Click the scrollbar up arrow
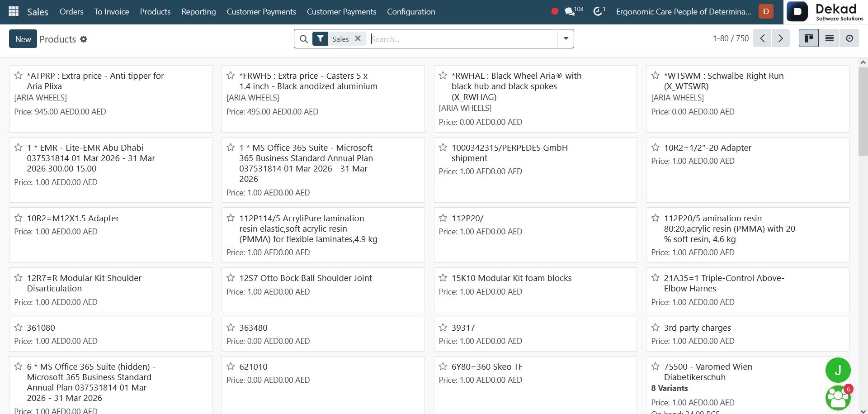 tap(863, 62)
